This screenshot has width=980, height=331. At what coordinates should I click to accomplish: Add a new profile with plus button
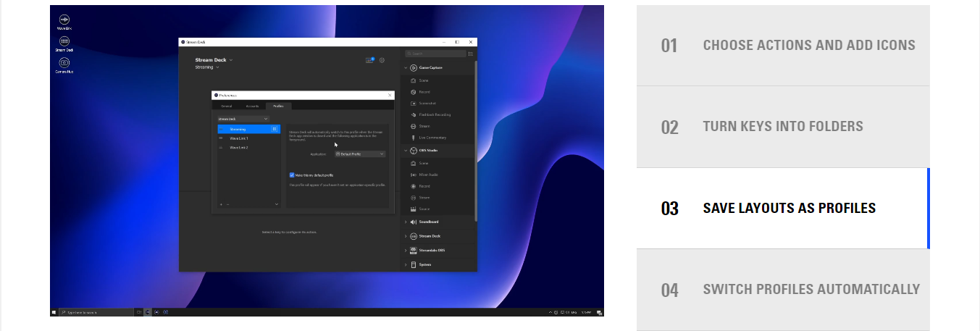(221, 204)
